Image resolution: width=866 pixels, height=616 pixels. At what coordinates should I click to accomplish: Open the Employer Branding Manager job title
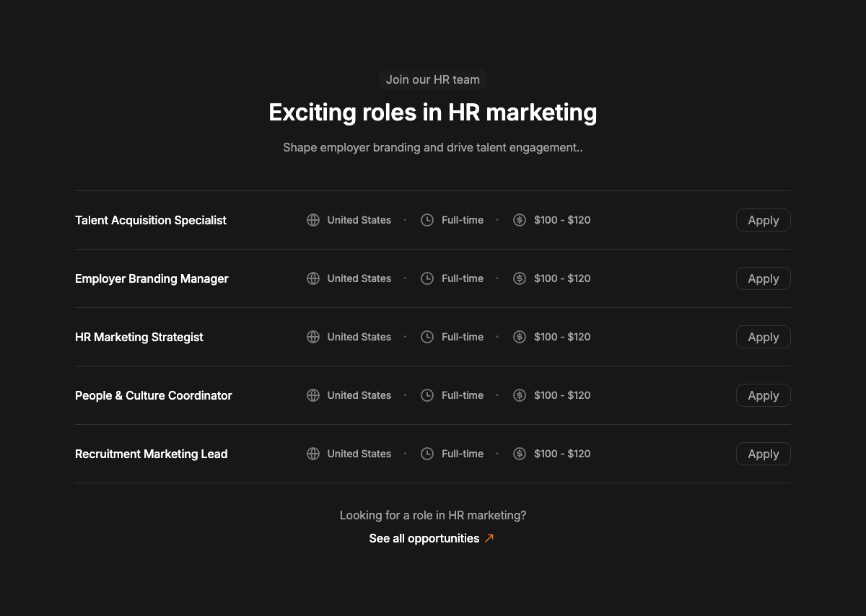click(x=152, y=278)
